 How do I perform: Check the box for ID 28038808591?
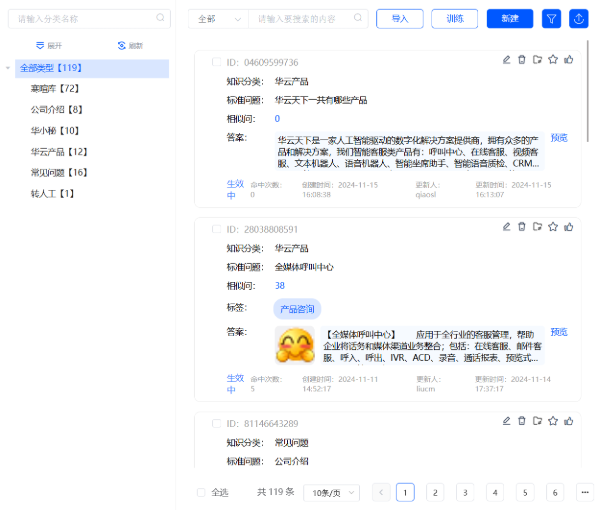[216, 229]
